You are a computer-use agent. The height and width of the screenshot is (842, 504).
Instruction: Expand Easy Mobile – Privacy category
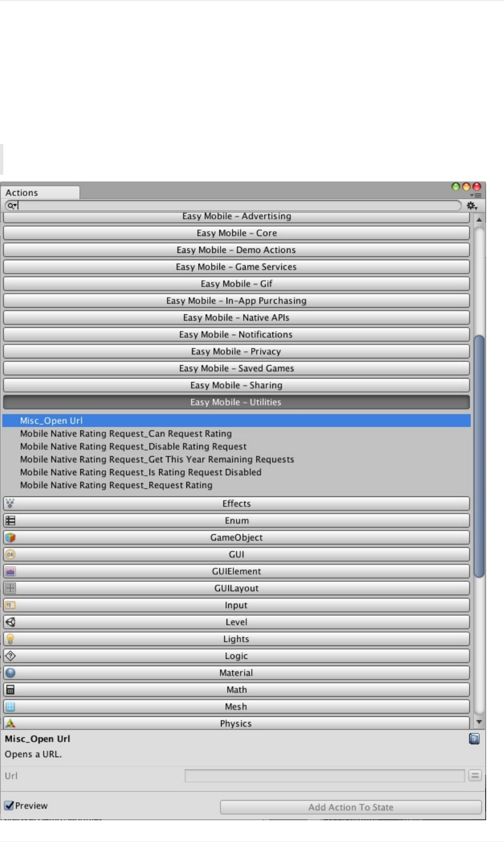click(x=237, y=352)
